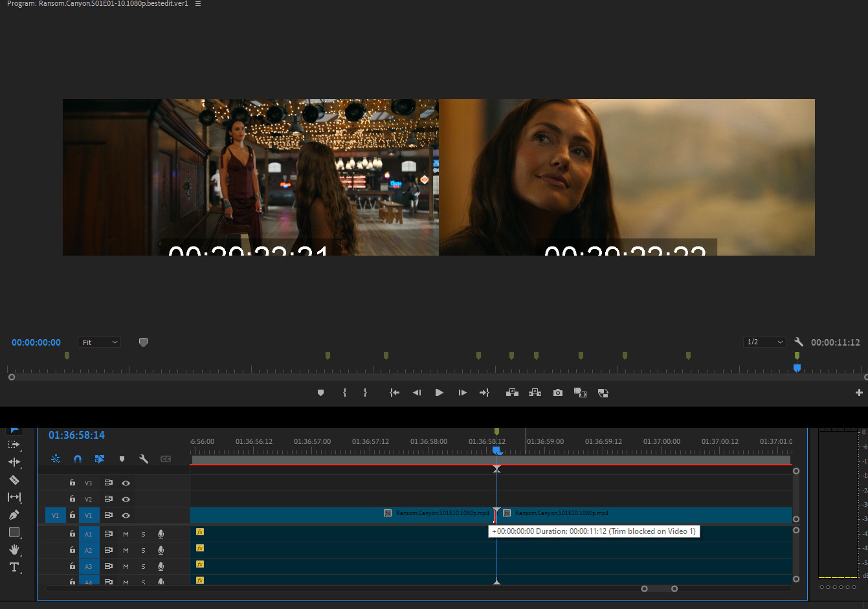Select the Ripple Edit tool
This screenshot has width=868, height=609.
[x=14, y=462]
